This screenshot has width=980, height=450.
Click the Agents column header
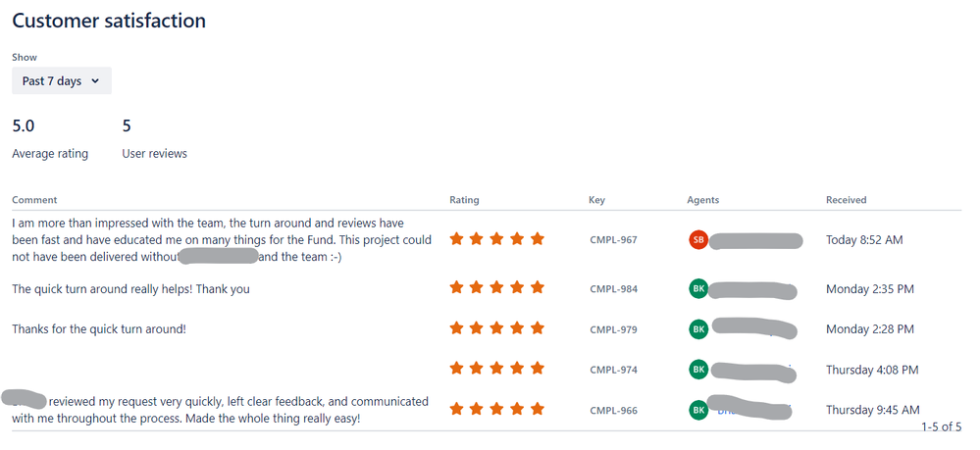point(703,200)
